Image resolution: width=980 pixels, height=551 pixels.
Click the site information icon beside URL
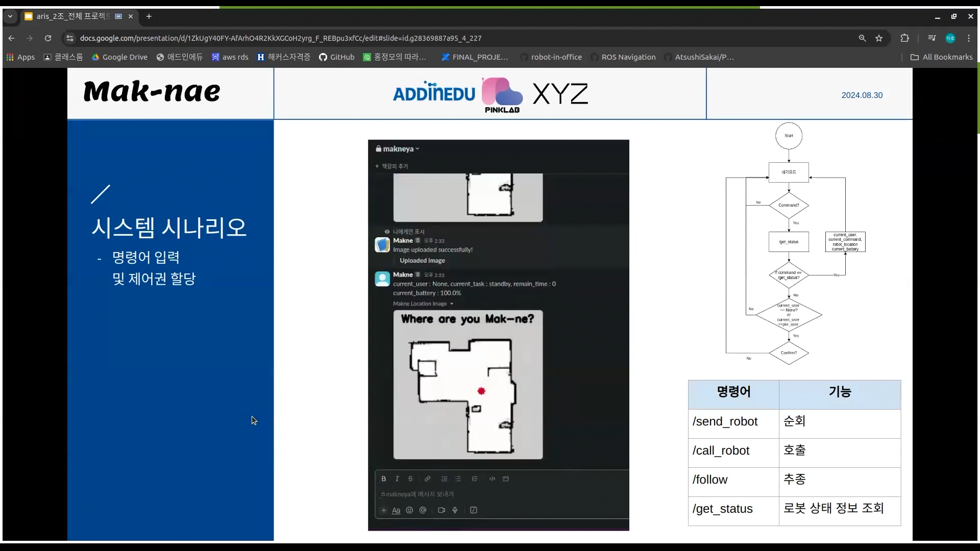(70, 38)
